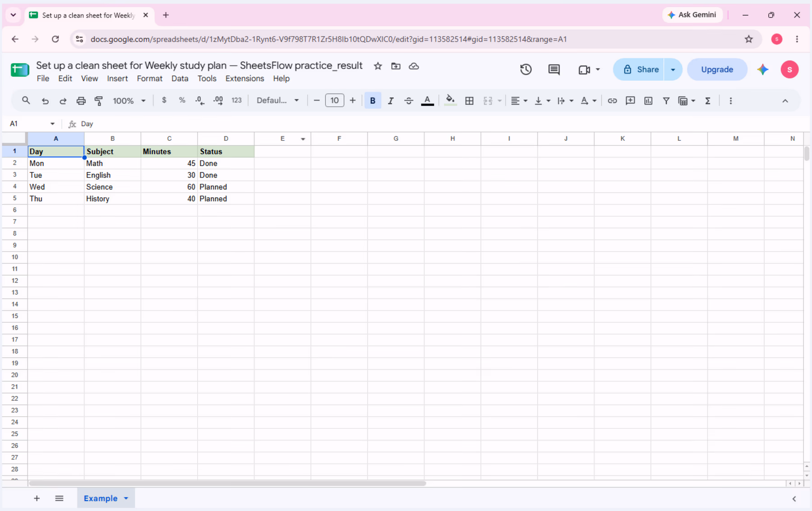The image size is (812, 511).
Task: Toggle strikethrough formatting
Action: [x=409, y=101]
